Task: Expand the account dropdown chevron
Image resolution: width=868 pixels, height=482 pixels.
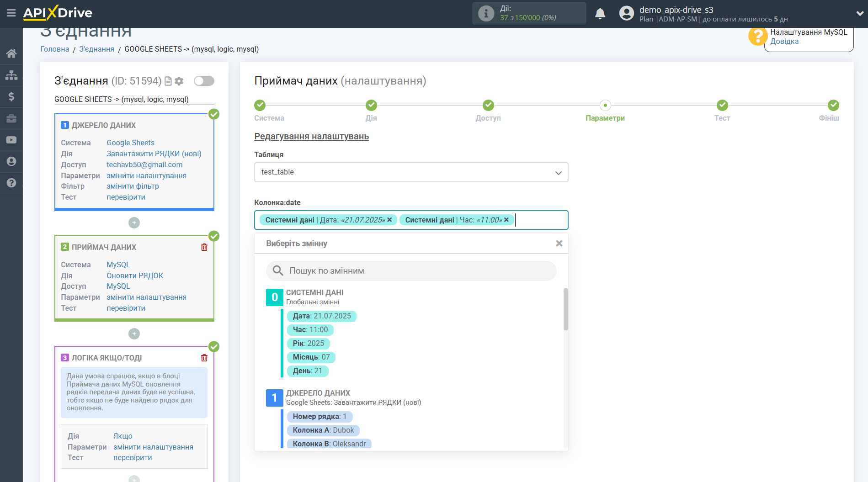Action: tap(860, 13)
